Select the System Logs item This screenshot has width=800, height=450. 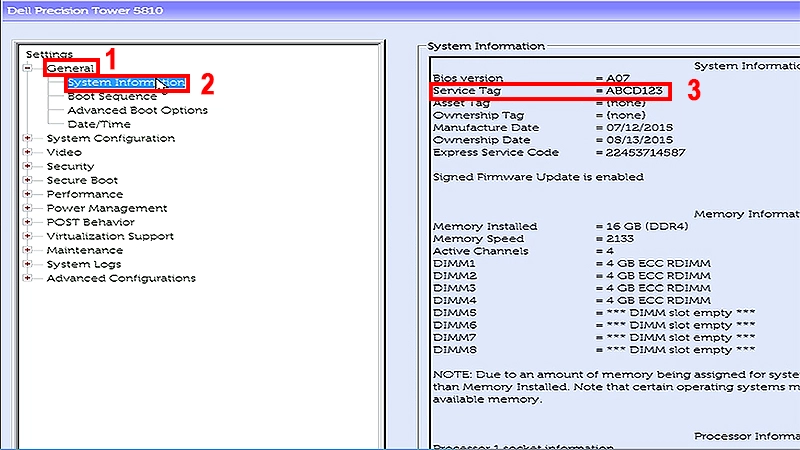(84, 264)
